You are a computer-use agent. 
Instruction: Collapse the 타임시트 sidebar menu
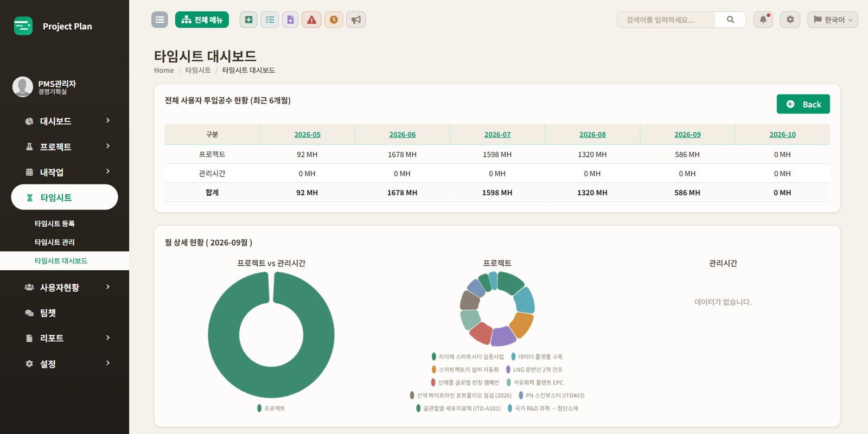[65, 197]
